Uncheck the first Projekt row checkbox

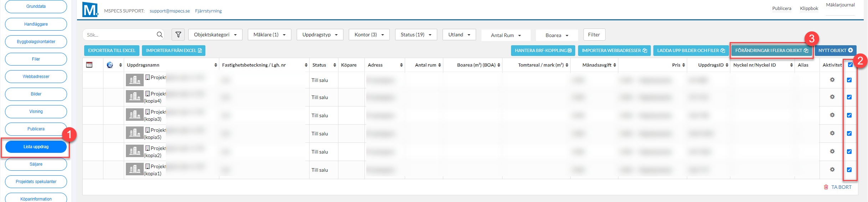[x=849, y=80]
